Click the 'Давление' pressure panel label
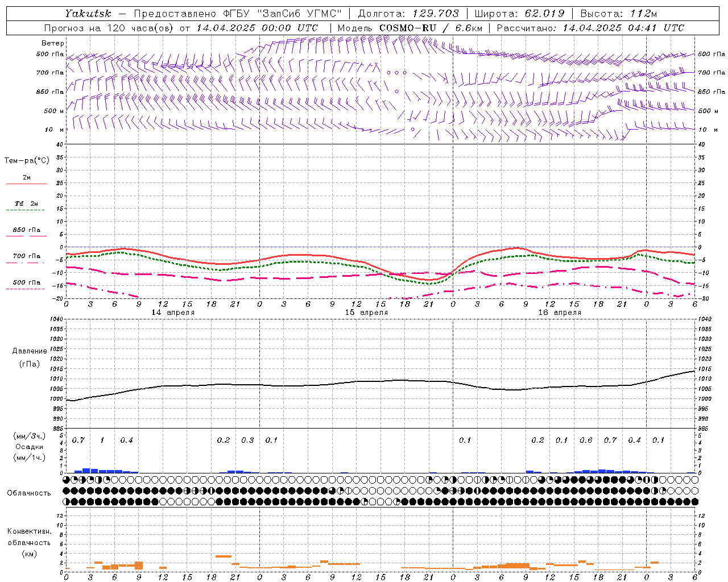Screen dimensions: 728x582 30,351
